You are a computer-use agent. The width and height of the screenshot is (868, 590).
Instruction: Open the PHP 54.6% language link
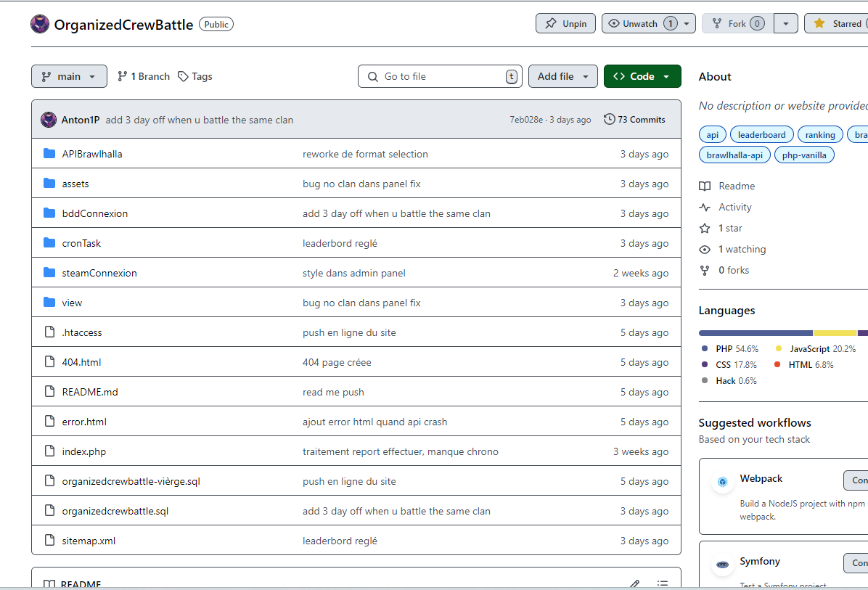pos(730,348)
